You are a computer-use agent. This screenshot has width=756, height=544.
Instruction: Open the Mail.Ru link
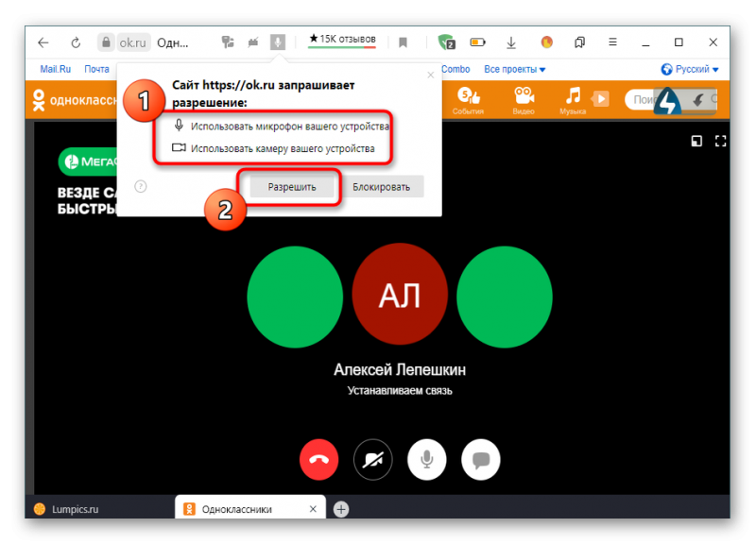[56, 69]
